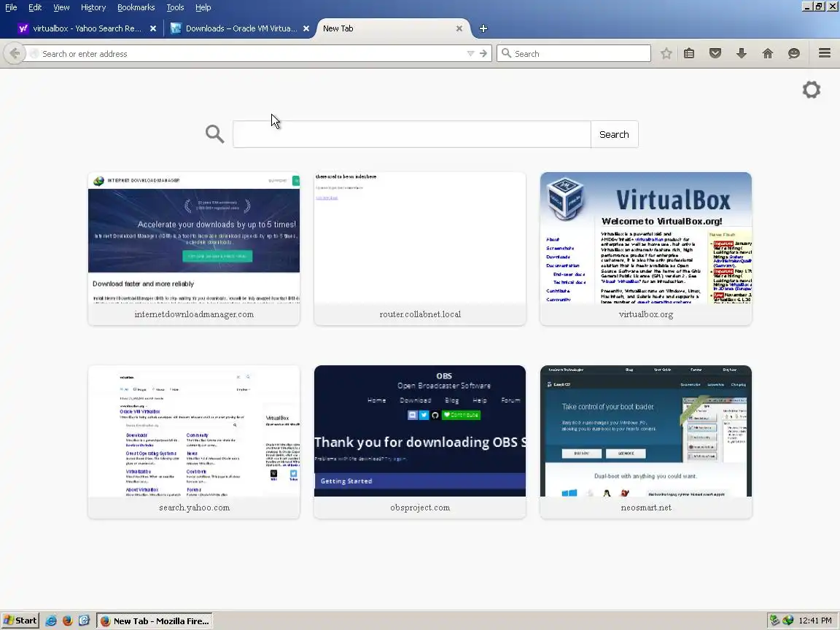
Task: Click the back arrow button
Action: 15,53
